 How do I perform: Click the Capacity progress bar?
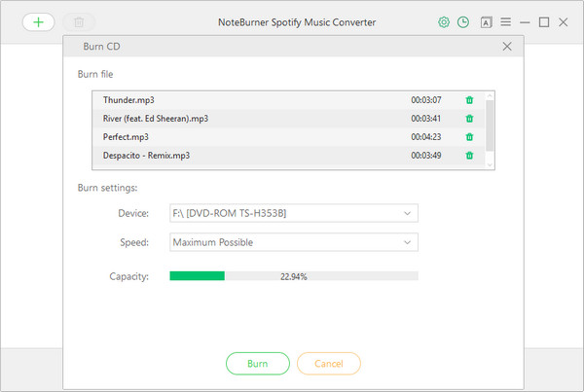[294, 276]
